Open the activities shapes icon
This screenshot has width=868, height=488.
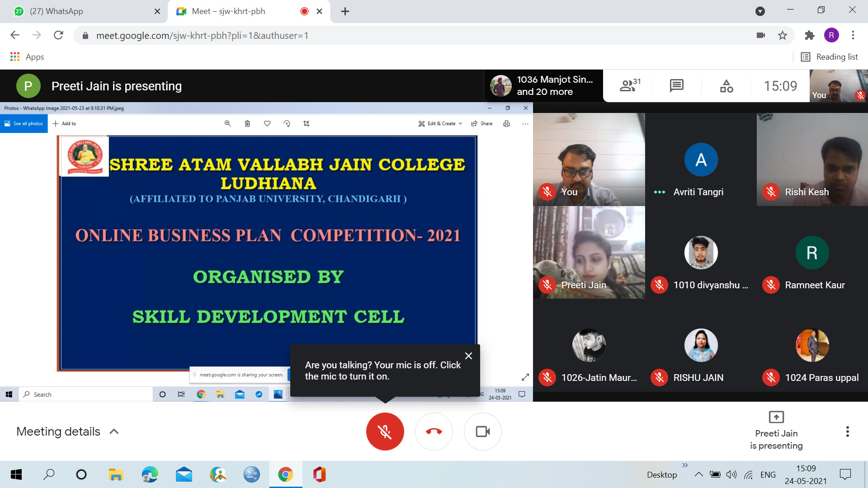click(726, 85)
